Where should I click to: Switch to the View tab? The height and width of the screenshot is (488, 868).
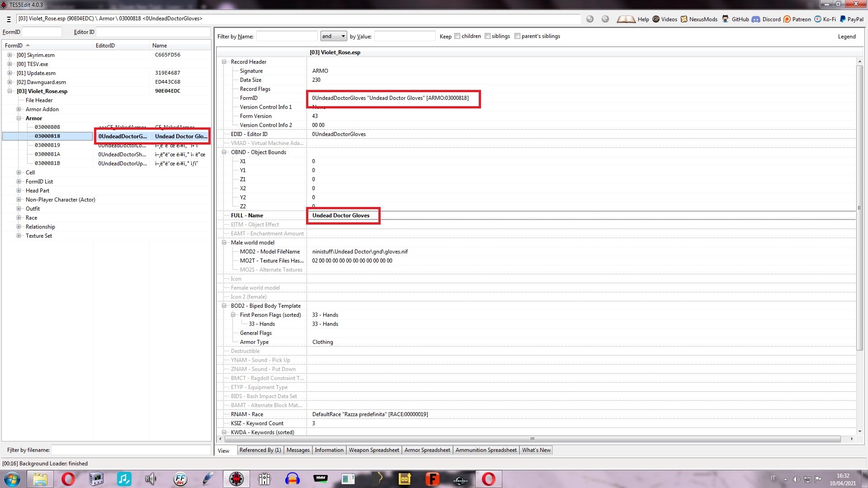click(x=224, y=450)
